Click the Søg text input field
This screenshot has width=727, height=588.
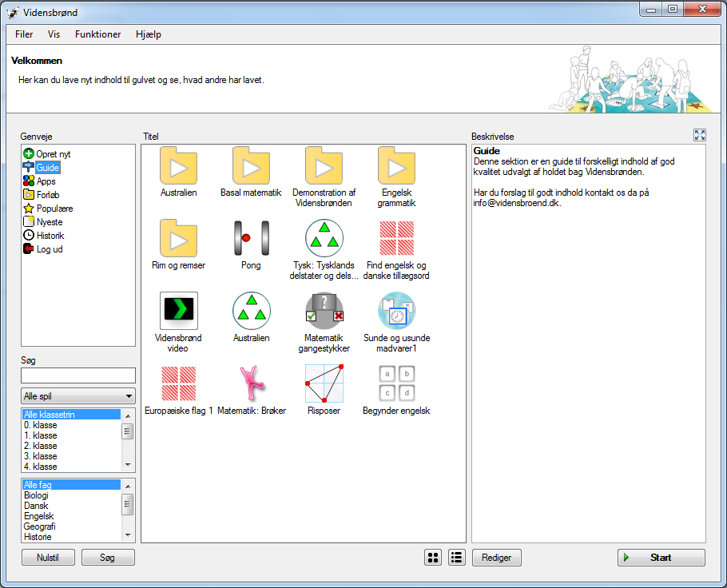pyautogui.click(x=78, y=375)
